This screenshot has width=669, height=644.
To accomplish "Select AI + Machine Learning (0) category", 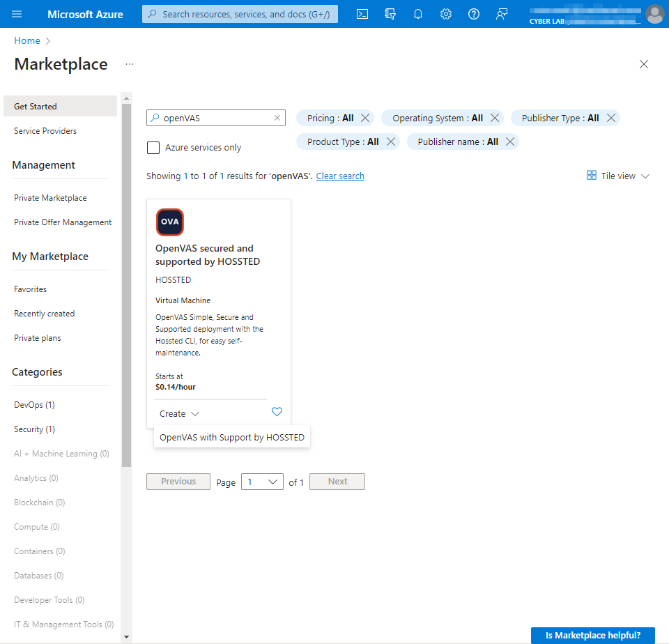I will [x=61, y=454].
